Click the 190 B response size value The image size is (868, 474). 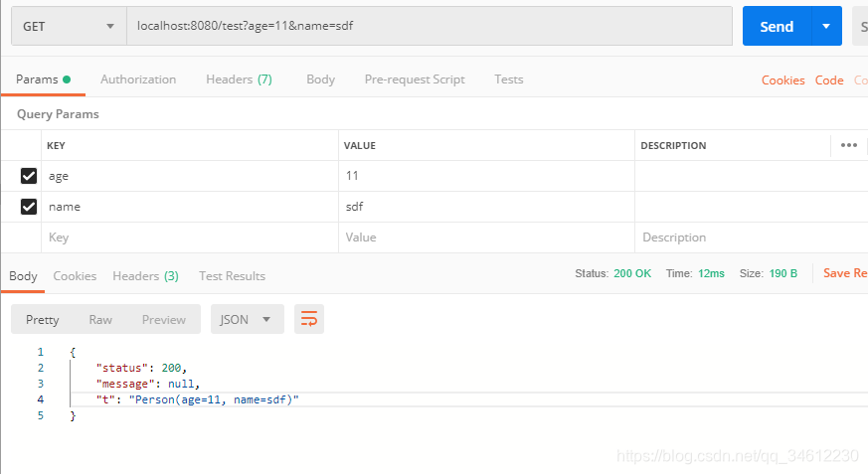coord(783,273)
